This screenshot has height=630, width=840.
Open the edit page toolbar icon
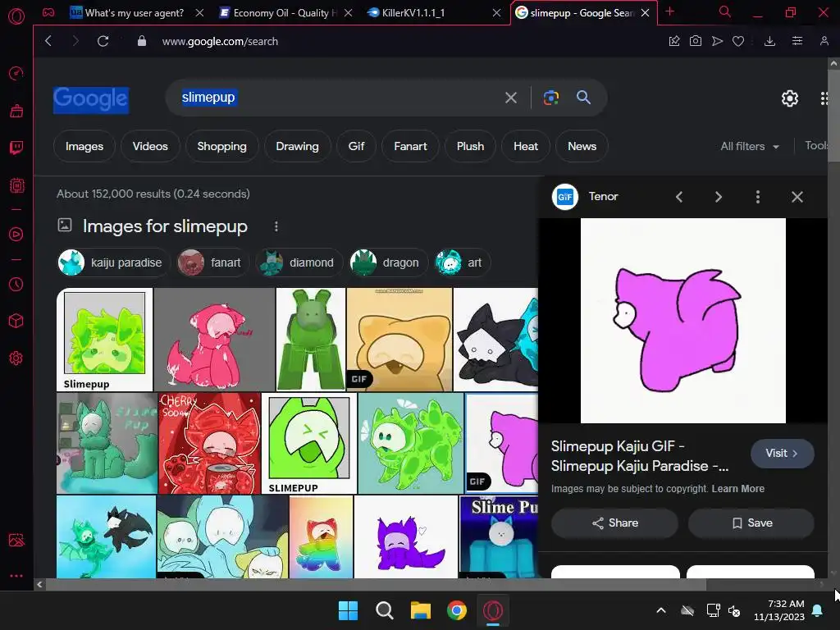(x=674, y=41)
